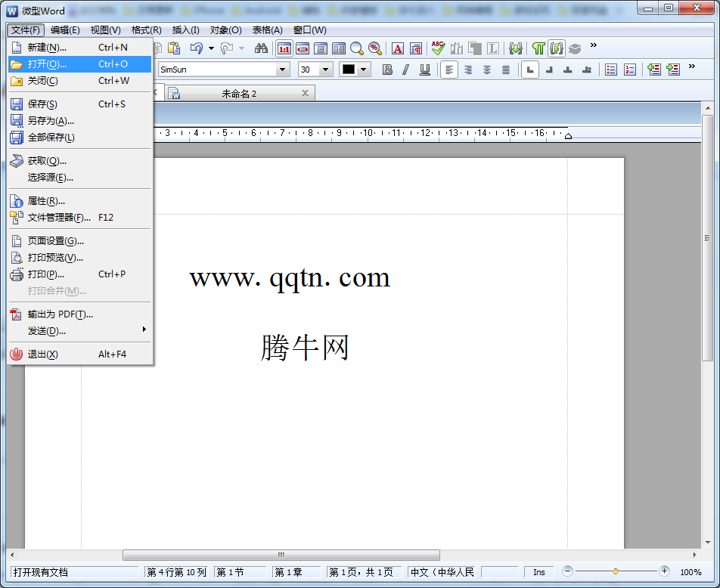The image size is (720, 588).
Task: Expand the SimSun font name dropdown
Action: pyautogui.click(x=283, y=70)
